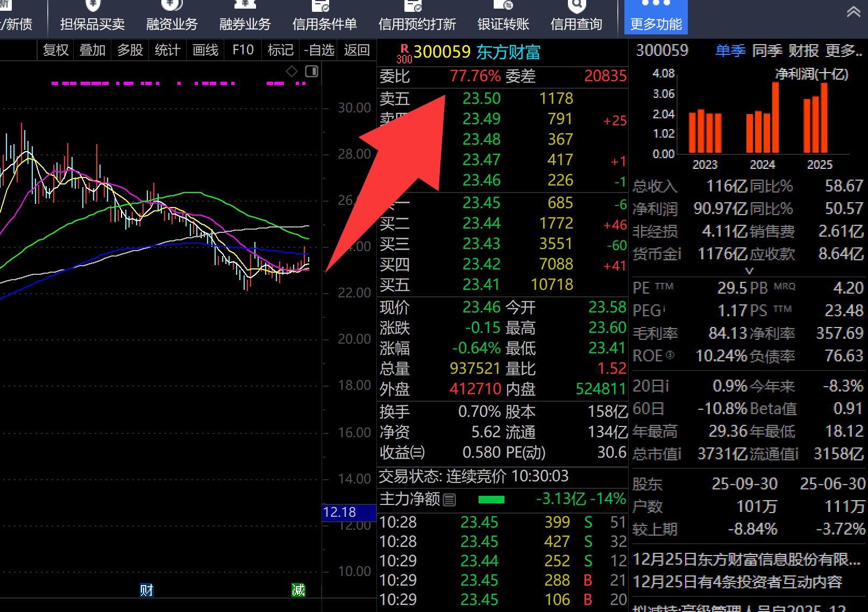Click the 委差 value 20835
The width and height of the screenshot is (868, 612).
(606, 76)
